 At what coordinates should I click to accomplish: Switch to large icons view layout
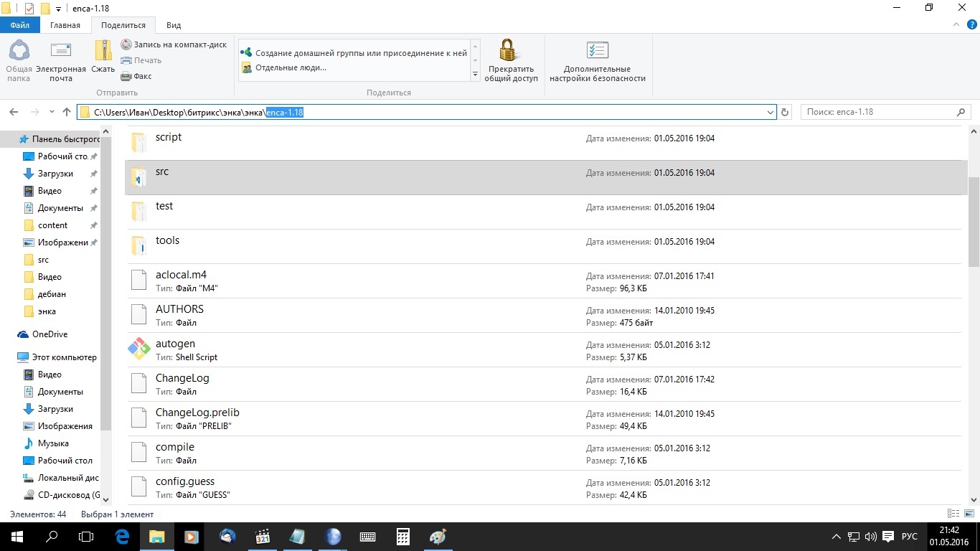pos(969,514)
